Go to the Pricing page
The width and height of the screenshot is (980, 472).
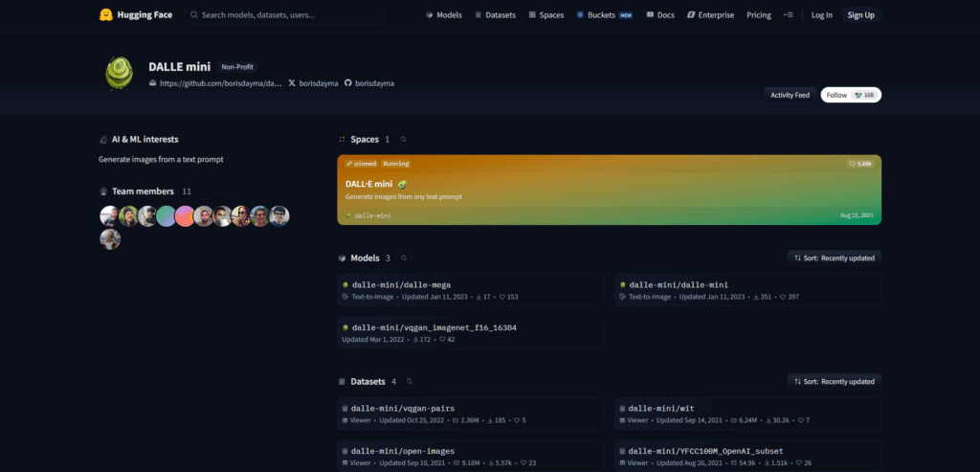759,15
